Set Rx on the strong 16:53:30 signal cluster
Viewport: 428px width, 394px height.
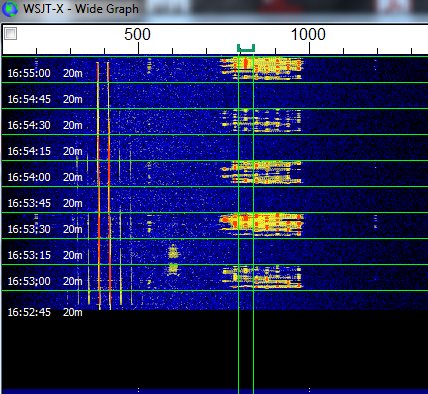(262, 224)
